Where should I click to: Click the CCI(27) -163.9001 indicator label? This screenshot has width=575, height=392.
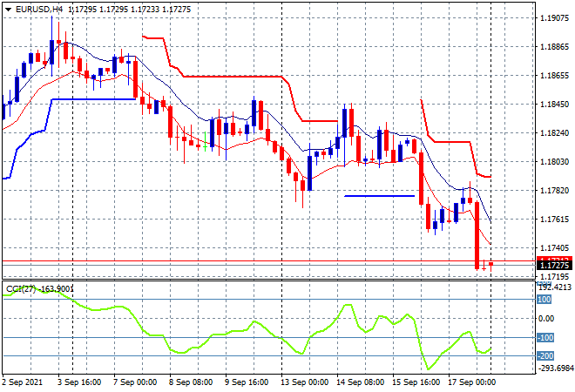[x=39, y=289]
